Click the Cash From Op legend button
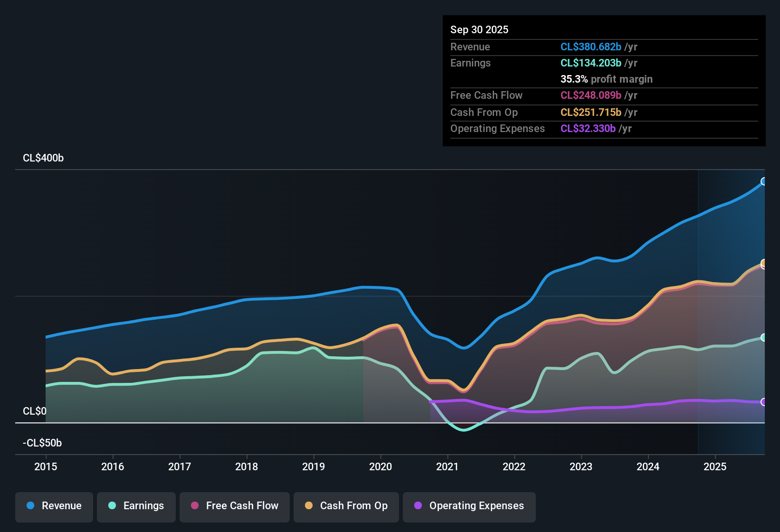The image size is (780, 532). [346, 506]
